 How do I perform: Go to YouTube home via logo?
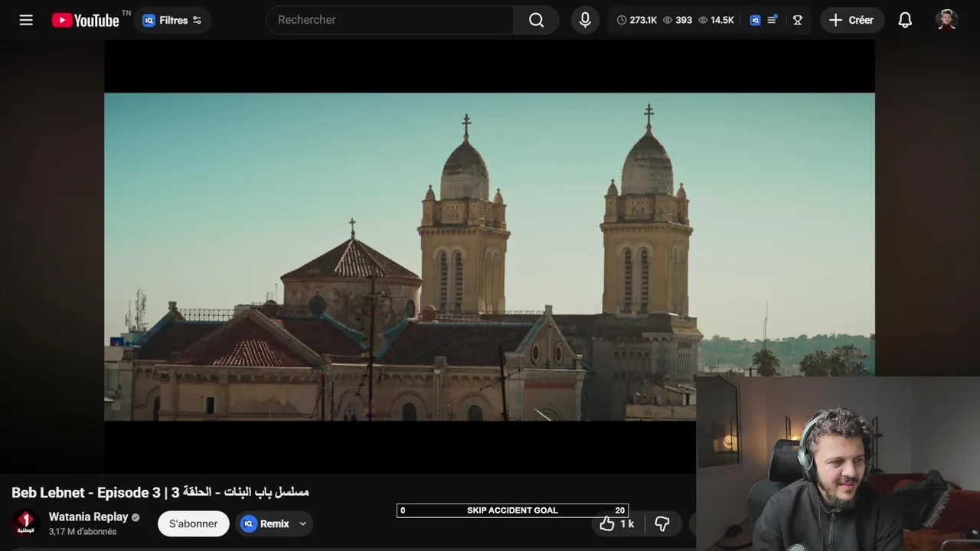click(x=86, y=20)
